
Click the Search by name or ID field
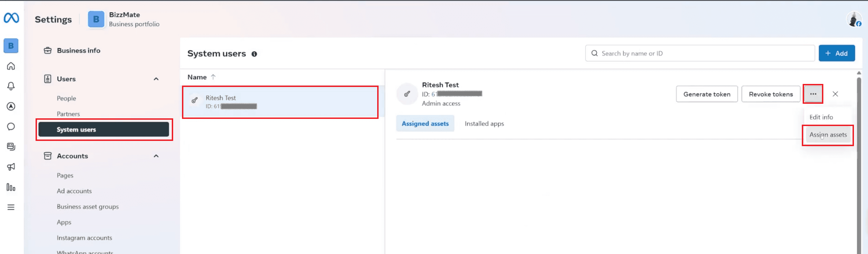[x=700, y=53]
